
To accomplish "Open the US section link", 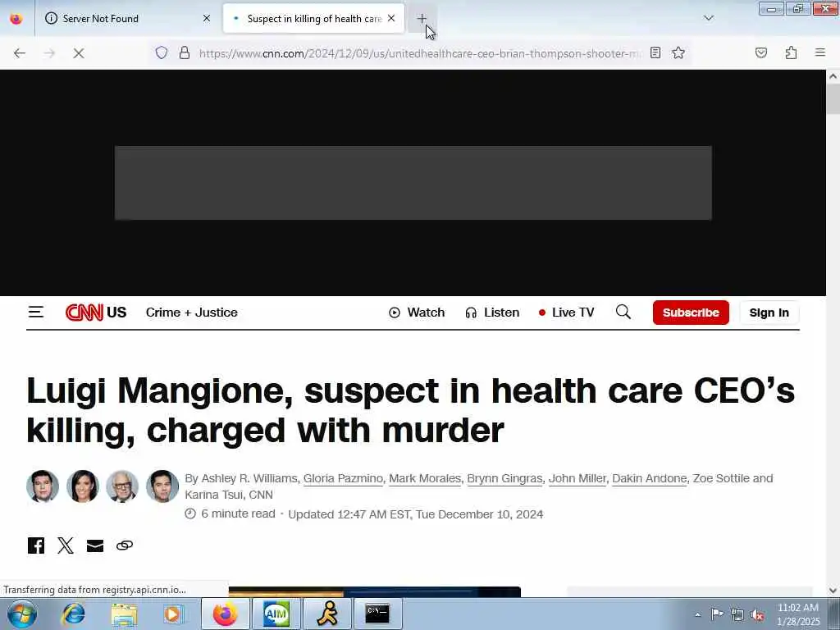I will click(116, 313).
